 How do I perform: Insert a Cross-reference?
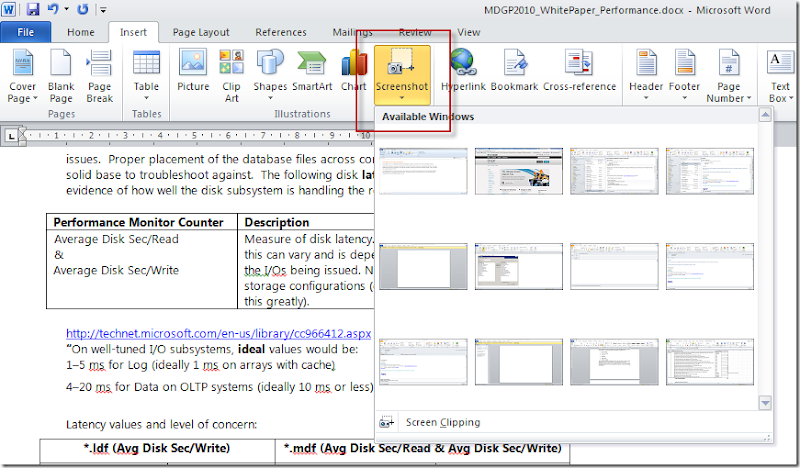coord(580,70)
